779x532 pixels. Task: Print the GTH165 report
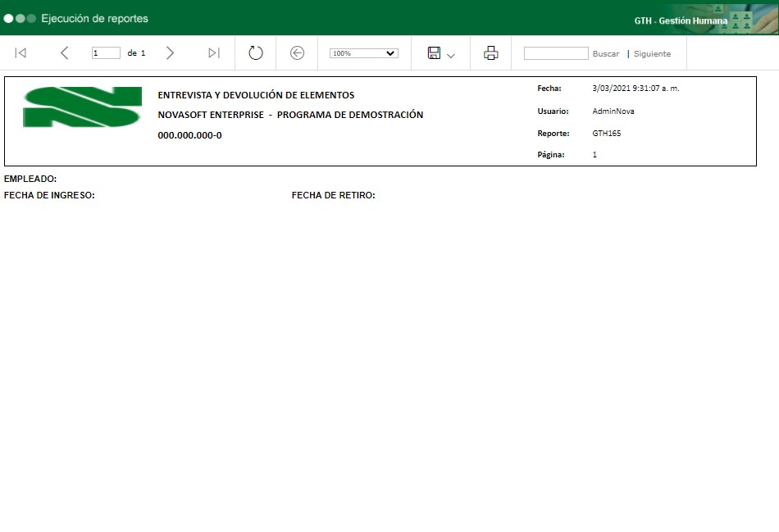(490, 52)
